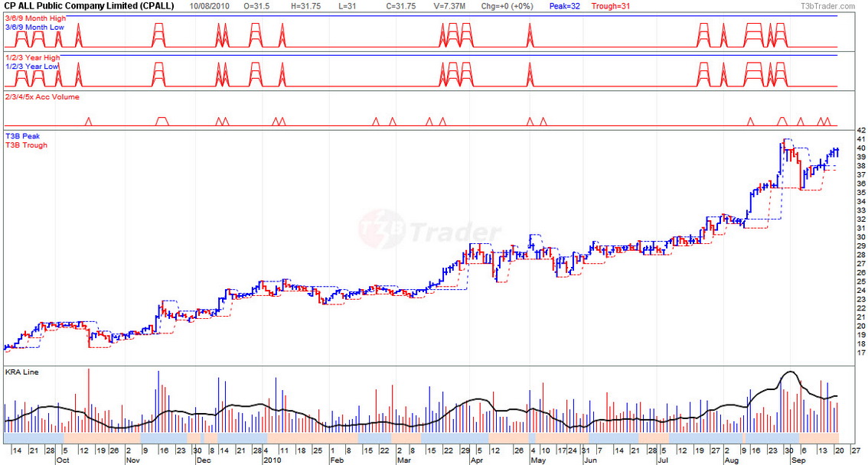This screenshot has width=868, height=465.
Task: Select the Jul month label on the date axis
Action: (663, 460)
